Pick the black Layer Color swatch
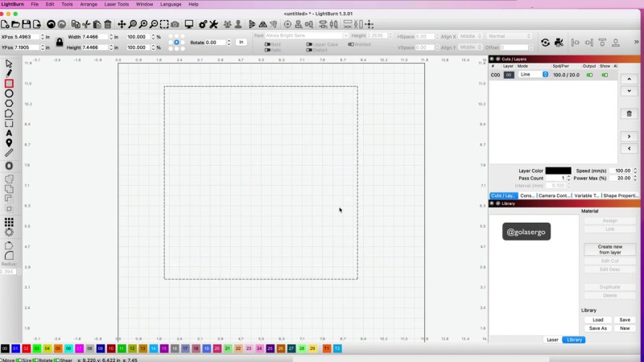 click(558, 171)
